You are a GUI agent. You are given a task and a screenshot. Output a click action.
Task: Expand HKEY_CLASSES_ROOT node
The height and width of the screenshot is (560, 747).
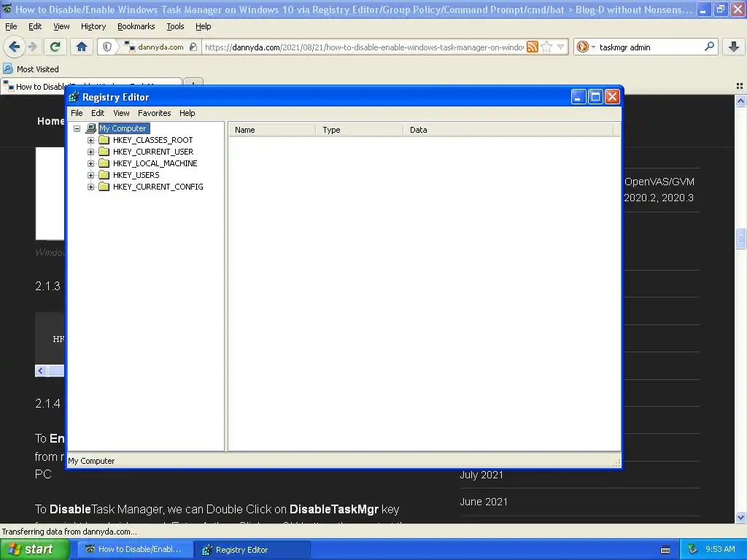[x=90, y=140]
